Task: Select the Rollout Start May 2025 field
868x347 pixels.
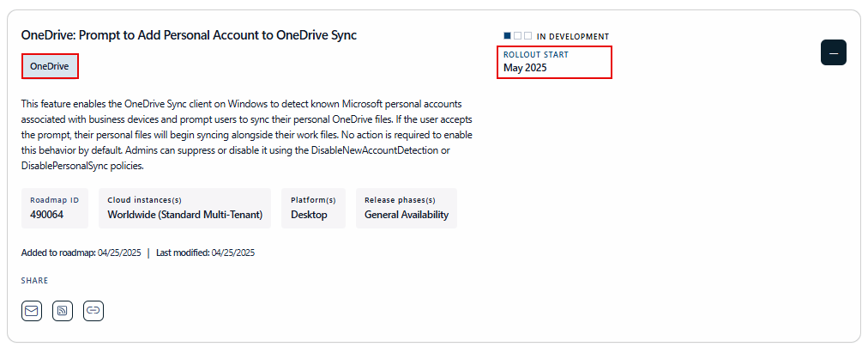Action: (x=554, y=62)
